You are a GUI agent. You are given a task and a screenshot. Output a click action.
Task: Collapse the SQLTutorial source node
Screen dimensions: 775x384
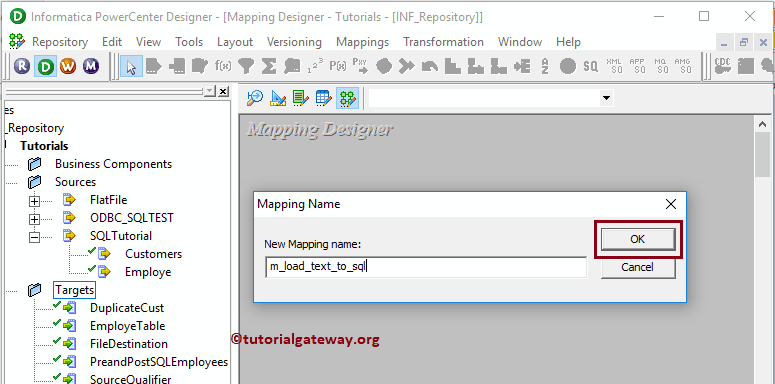[x=34, y=237]
